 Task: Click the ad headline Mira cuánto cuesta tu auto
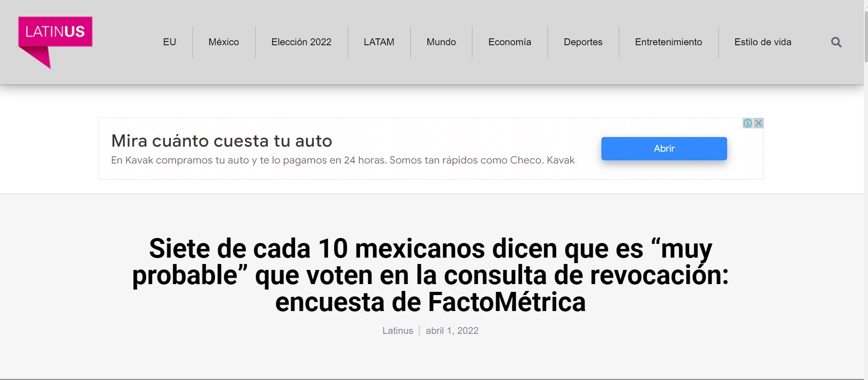click(222, 141)
